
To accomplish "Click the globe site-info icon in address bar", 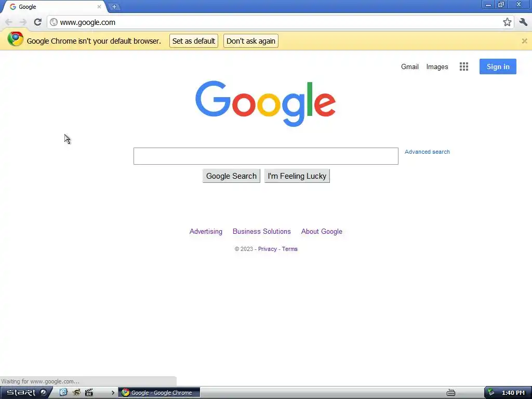I will pyautogui.click(x=54, y=22).
